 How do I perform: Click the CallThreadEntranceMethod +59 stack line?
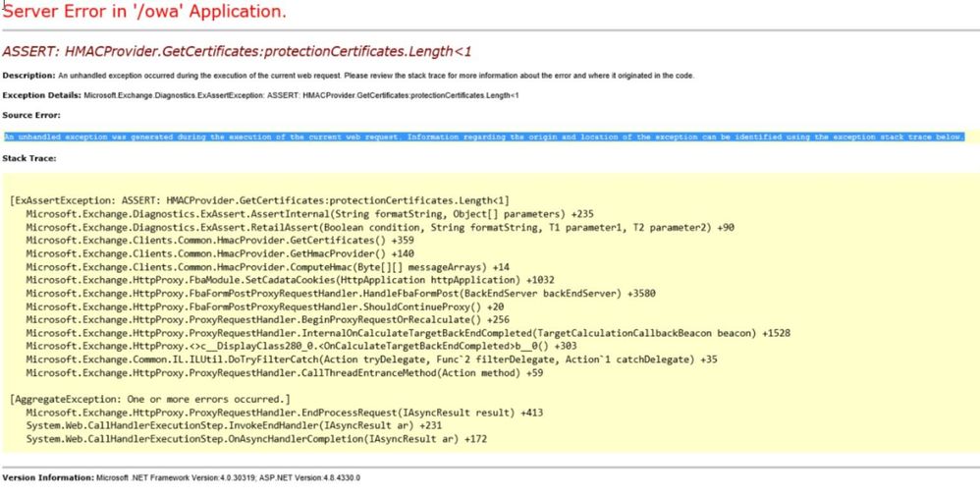click(285, 373)
